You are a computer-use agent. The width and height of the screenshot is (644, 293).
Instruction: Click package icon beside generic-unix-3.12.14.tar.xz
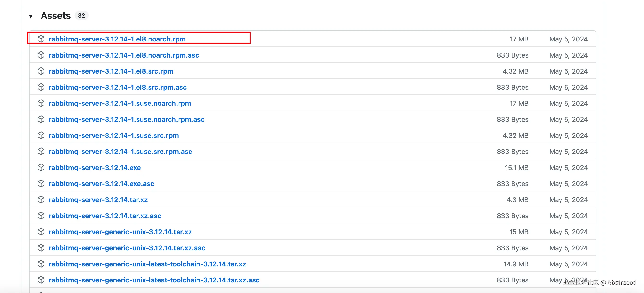pyautogui.click(x=41, y=232)
